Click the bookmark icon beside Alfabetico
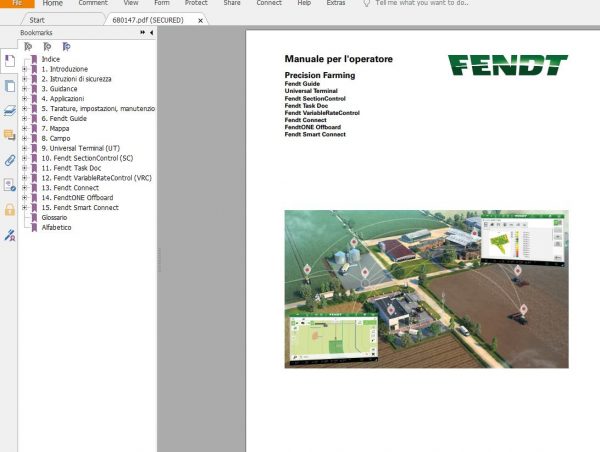The width and height of the screenshot is (600, 452). tap(34, 227)
